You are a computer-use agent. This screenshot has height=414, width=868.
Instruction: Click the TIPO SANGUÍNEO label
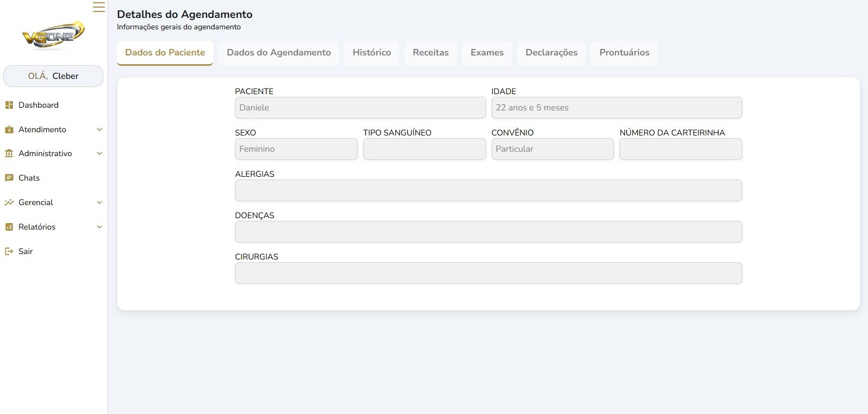[398, 133]
